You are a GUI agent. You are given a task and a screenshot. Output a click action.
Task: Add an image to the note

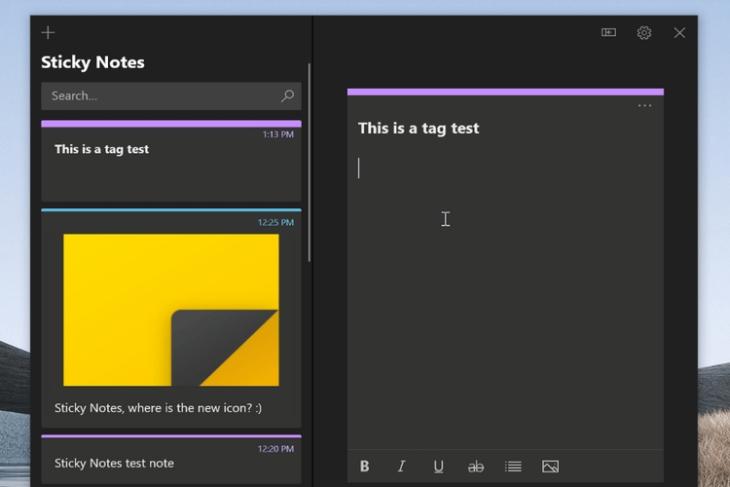click(550, 466)
